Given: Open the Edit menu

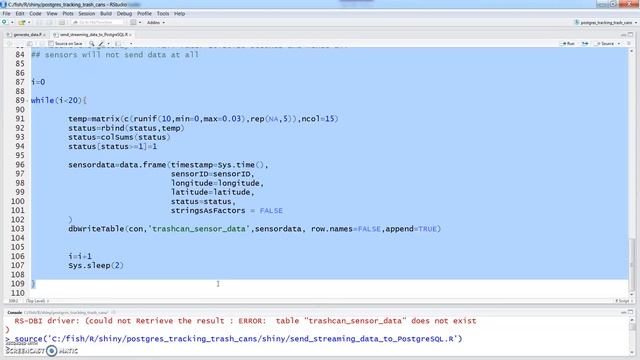Looking at the screenshot, I should 20,13.
